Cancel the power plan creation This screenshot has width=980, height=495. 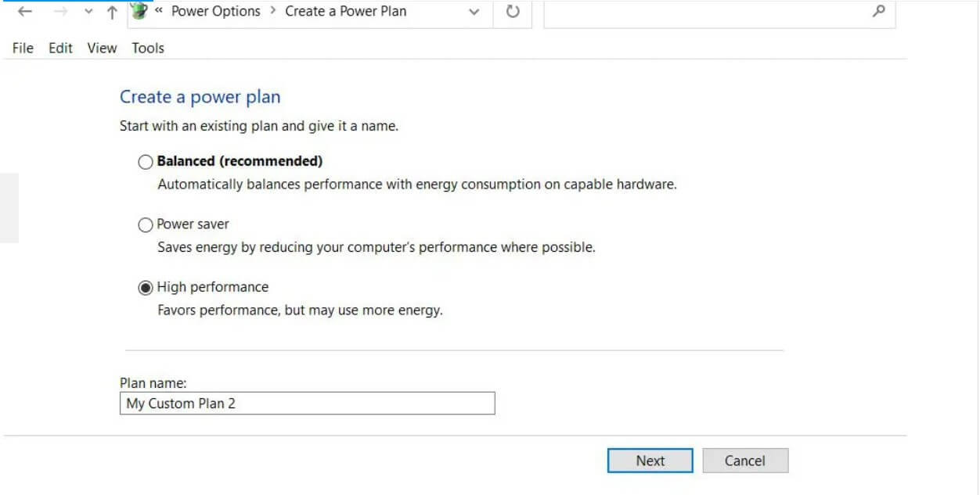pyautogui.click(x=744, y=461)
